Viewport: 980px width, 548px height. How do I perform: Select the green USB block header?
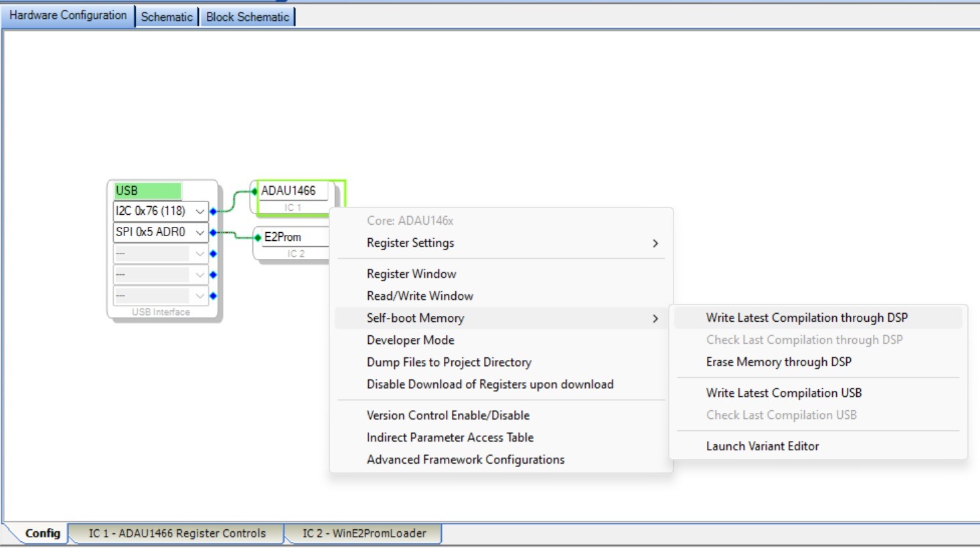click(x=148, y=191)
